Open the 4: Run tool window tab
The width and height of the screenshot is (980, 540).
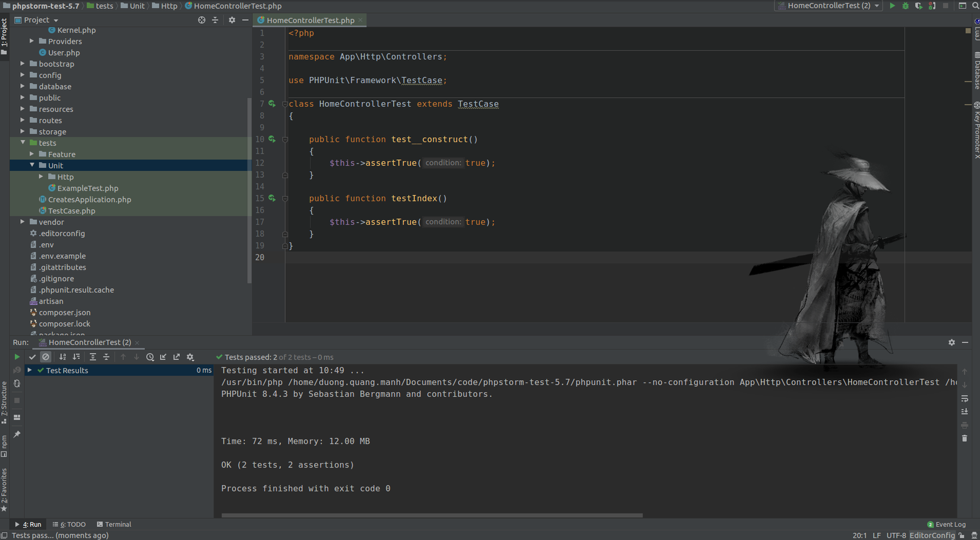pyautogui.click(x=28, y=525)
